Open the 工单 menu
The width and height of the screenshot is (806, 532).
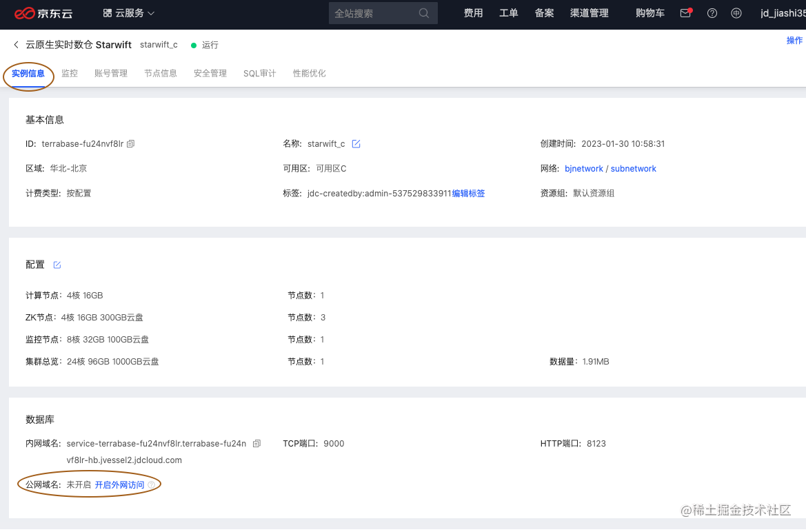coord(509,13)
